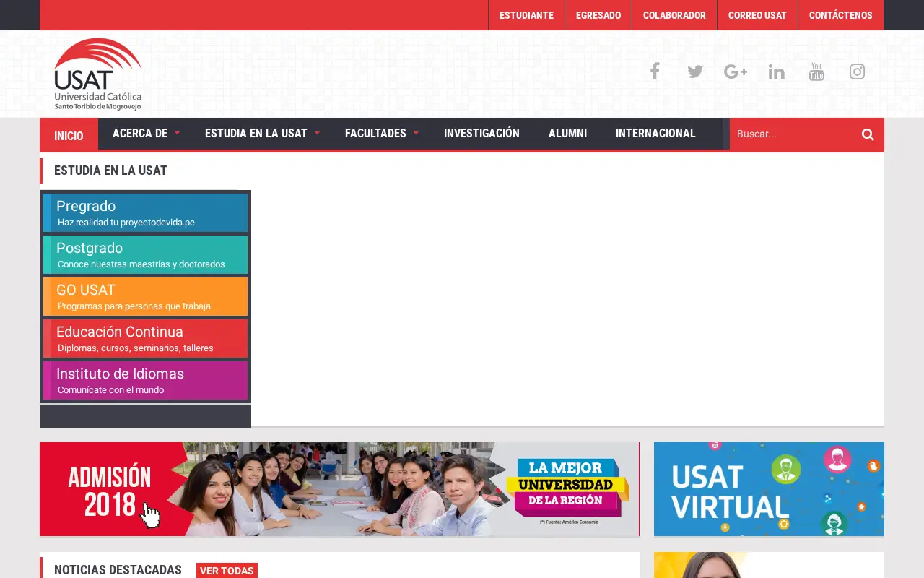Image resolution: width=924 pixels, height=578 pixels.
Task: Expand the ACERCA DE dropdown arrow
Action: click(x=177, y=134)
